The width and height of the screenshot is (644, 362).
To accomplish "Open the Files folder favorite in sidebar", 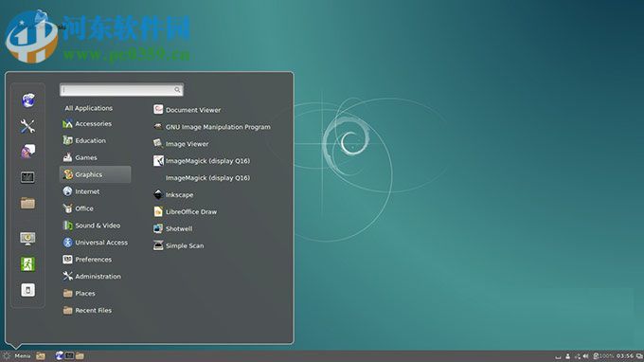I will pyautogui.click(x=27, y=203).
